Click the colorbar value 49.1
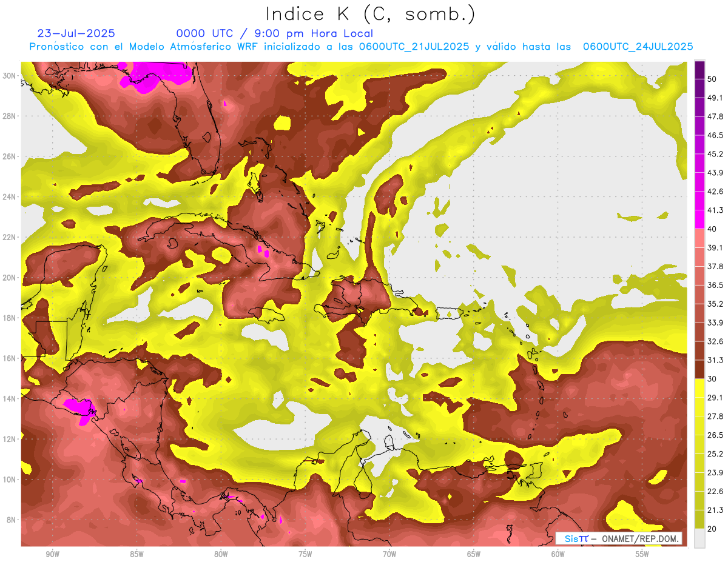This screenshot has width=728, height=562. 715,98
